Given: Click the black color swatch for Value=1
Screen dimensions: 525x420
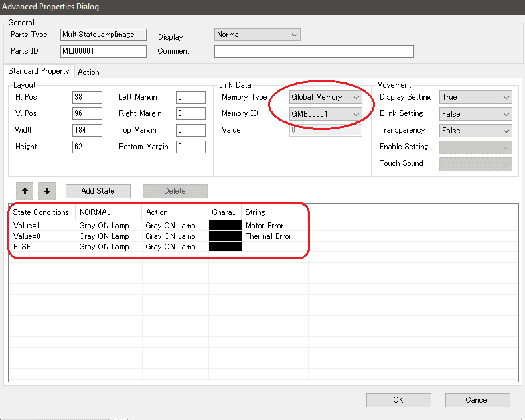Looking at the screenshot, I should point(225,226).
